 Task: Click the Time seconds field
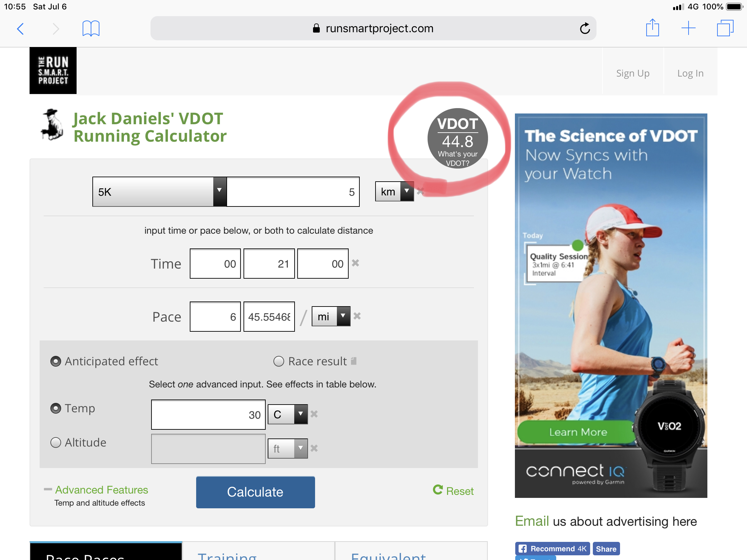[x=323, y=264]
